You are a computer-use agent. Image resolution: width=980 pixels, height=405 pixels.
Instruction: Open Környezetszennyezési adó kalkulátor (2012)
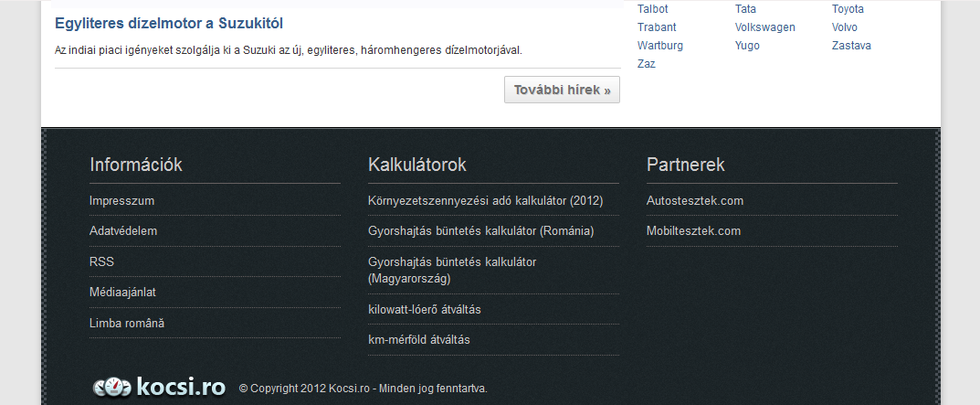tap(486, 201)
